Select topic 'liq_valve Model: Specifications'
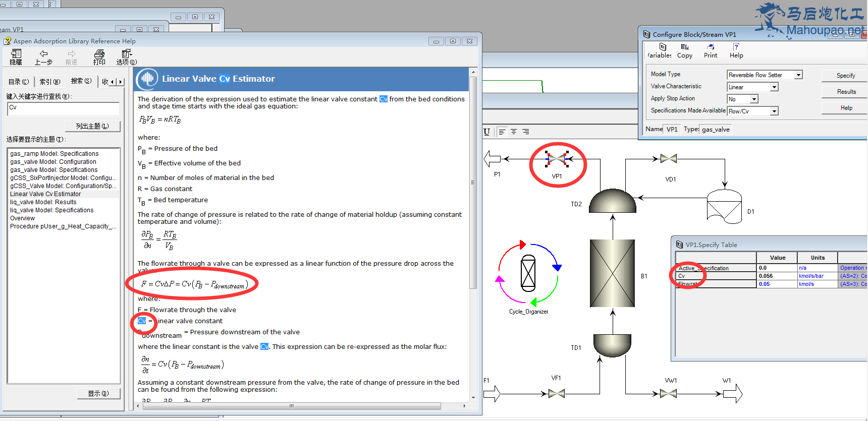868x421 pixels. 51,210
